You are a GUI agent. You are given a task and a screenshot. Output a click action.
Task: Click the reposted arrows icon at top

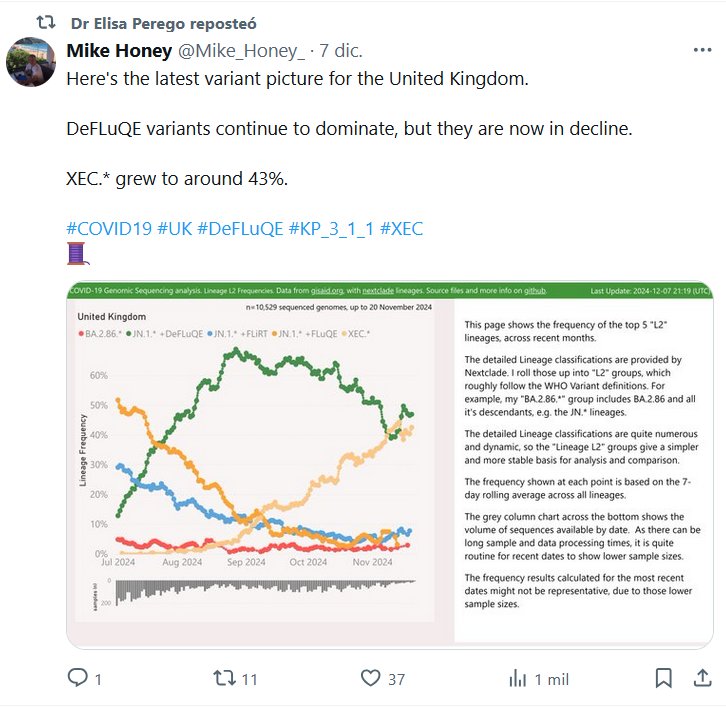[46, 22]
